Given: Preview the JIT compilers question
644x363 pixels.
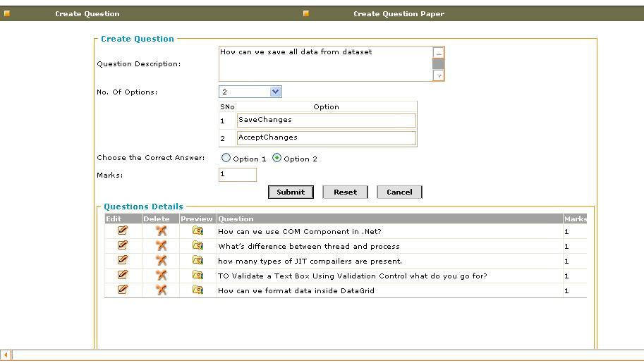Looking at the screenshot, I should pos(198,260).
